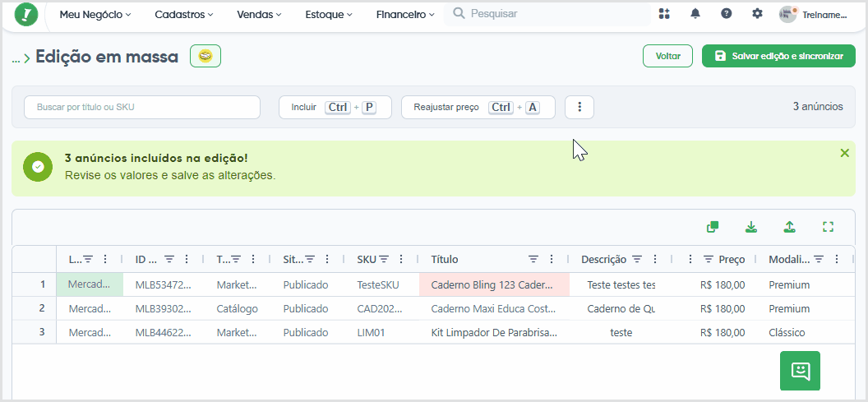Click Salvar edição e sincronizar

779,56
